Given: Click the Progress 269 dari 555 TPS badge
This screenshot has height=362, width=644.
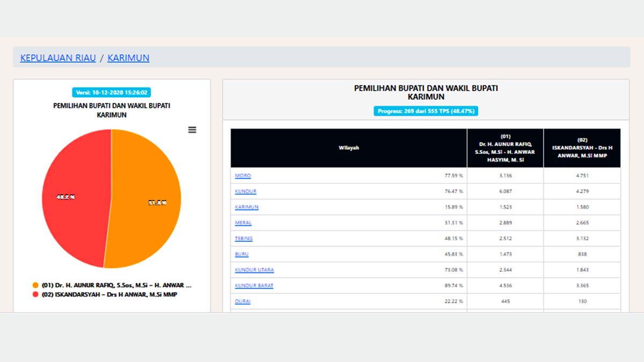Looking at the screenshot, I should [426, 111].
